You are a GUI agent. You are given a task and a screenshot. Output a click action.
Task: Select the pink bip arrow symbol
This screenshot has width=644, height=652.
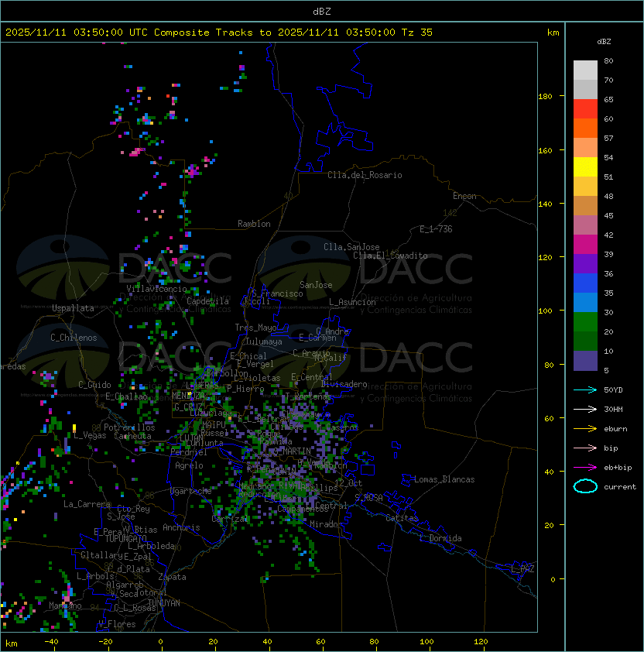point(585,448)
